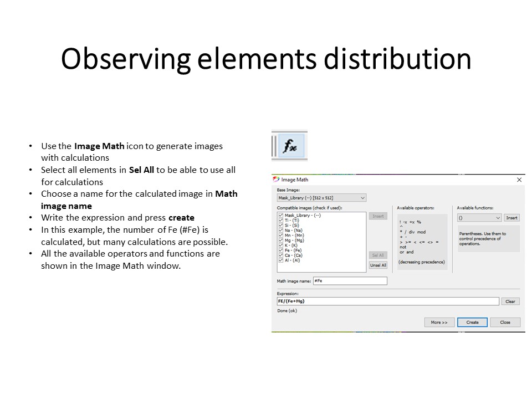Click the Unsel All button
Viewport: 532px width, 399px height.
378,265
